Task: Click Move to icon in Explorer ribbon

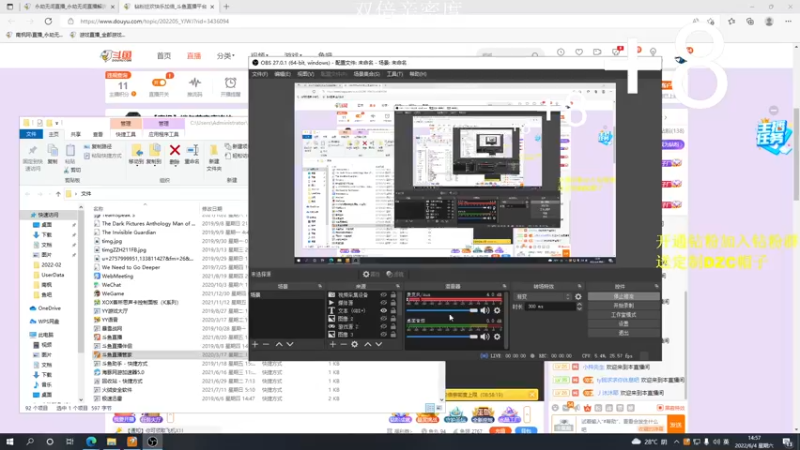Action: [136, 150]
